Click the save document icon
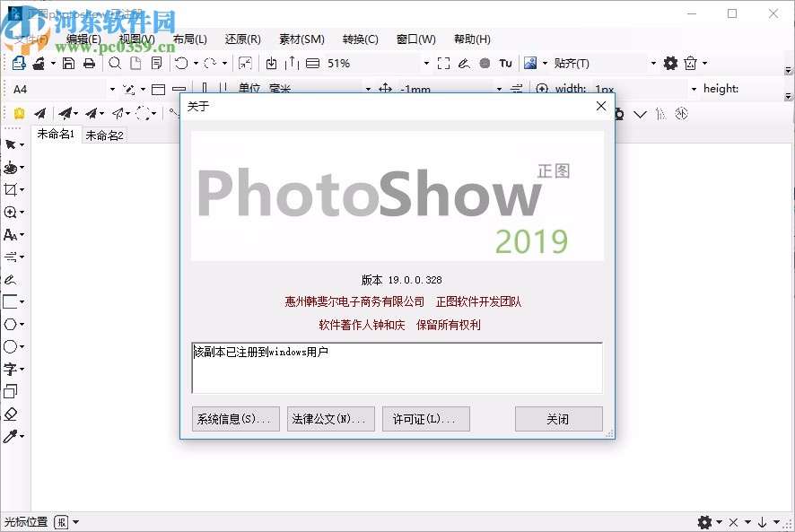795x532 pixels. pos(68,63)
